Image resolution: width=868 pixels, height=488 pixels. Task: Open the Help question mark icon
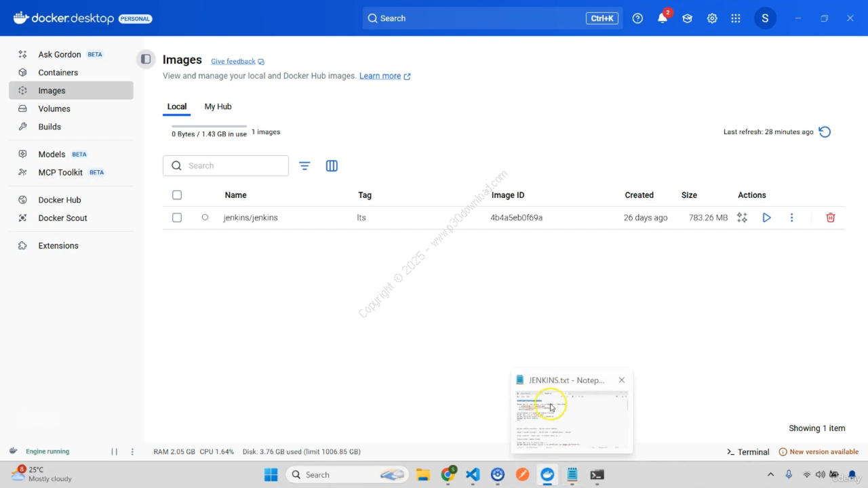637,18
